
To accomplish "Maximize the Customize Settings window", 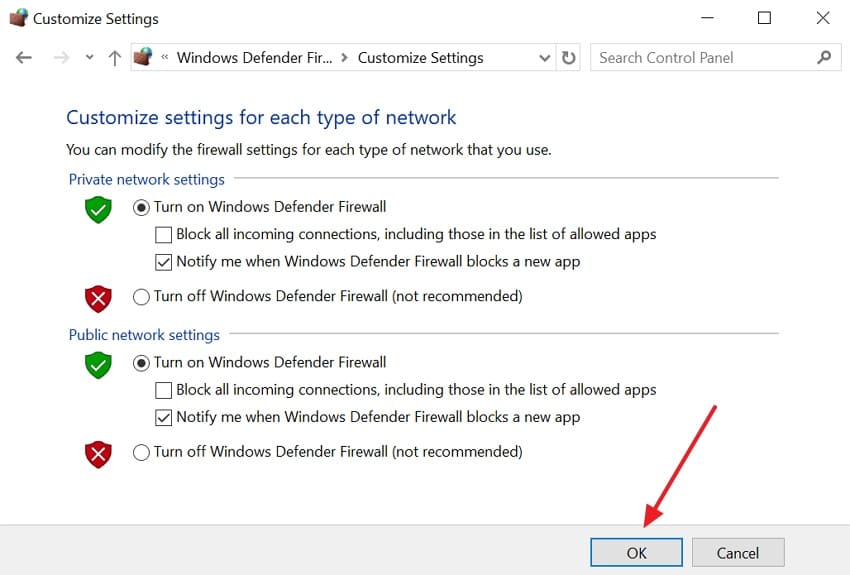I will coord(764,18).
